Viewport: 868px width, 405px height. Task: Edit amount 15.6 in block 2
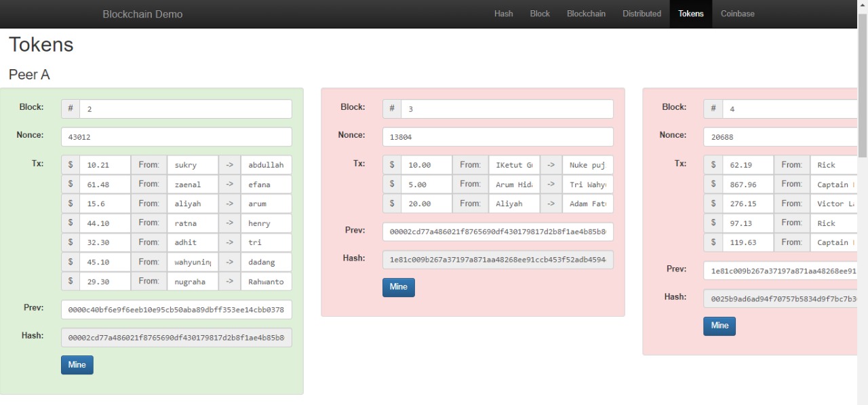105,204
